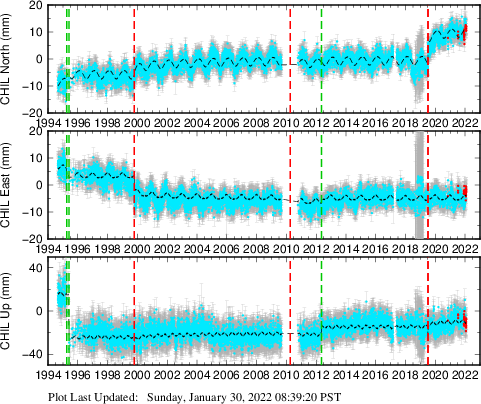Click the green double dashed line near 1995 in the North plot
The width and height of the screenshot is (481, 404).
pyautogui.click(x=68, y=61)
